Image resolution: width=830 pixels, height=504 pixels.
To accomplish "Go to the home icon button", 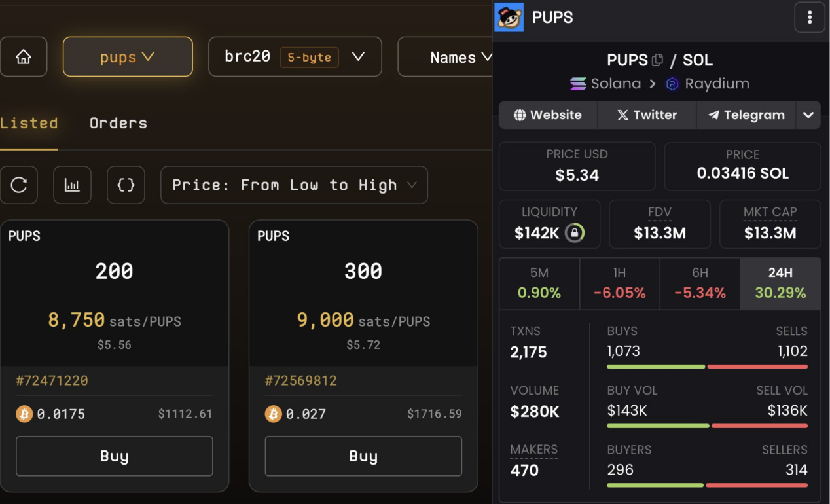I will (24, 57).
